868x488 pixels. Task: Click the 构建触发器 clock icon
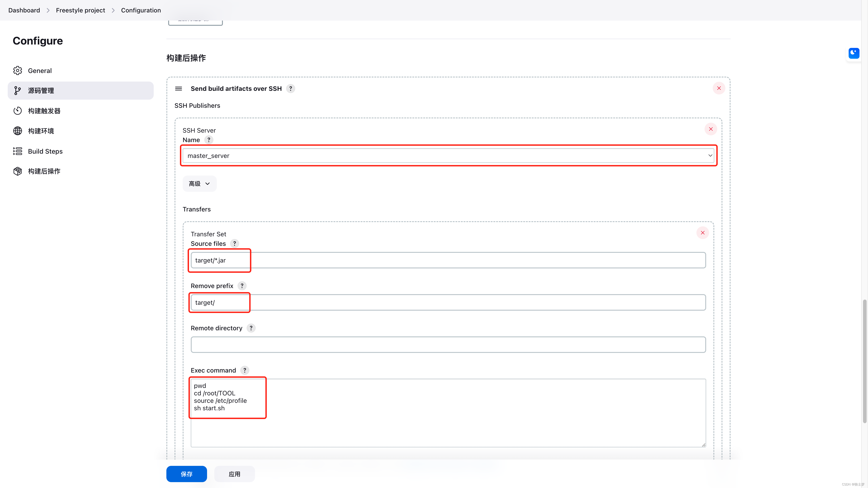[x=18, y=111]
